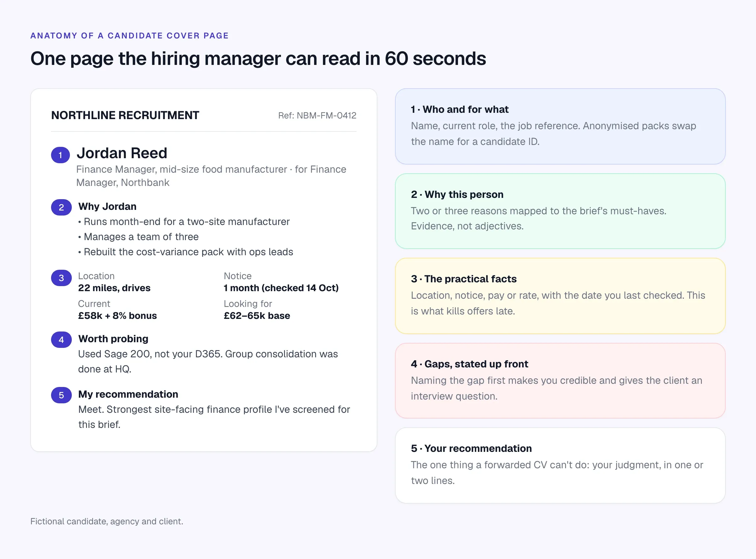Click the value '£58k + 8% bonus'
The image size is (756, 559).
(x=117, y=316)
